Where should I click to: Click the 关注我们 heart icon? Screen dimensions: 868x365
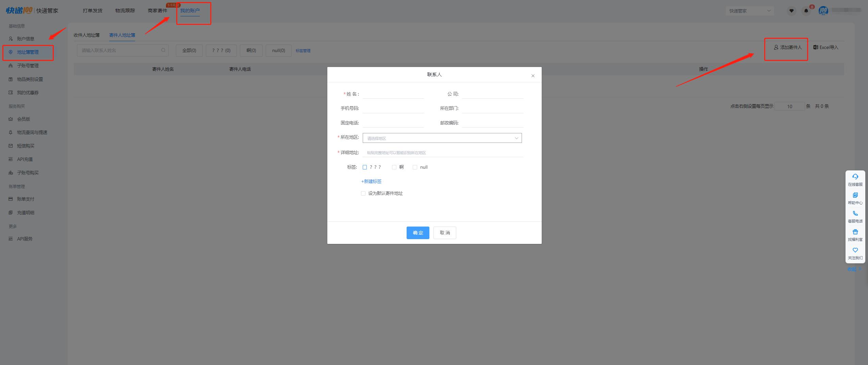coord(855,250)
